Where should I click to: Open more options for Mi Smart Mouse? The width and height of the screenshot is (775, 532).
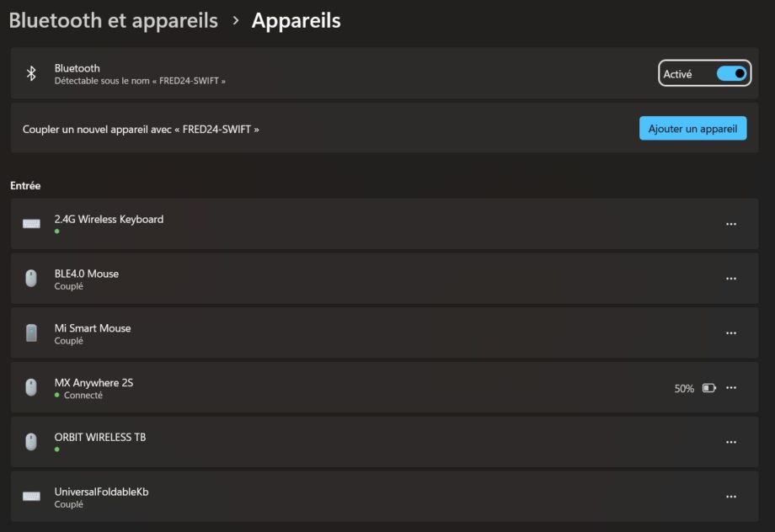pyautogui.click(x=730, y=333)
